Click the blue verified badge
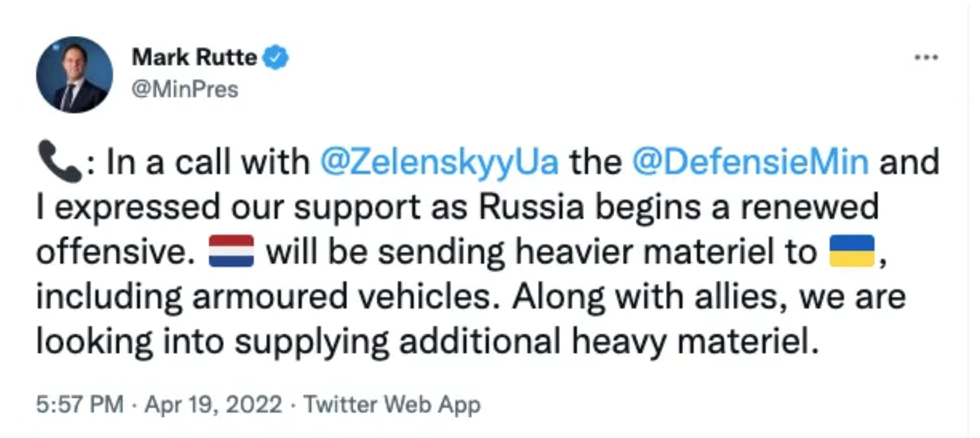This screenshot has height=438, width=980. [276, 58]
